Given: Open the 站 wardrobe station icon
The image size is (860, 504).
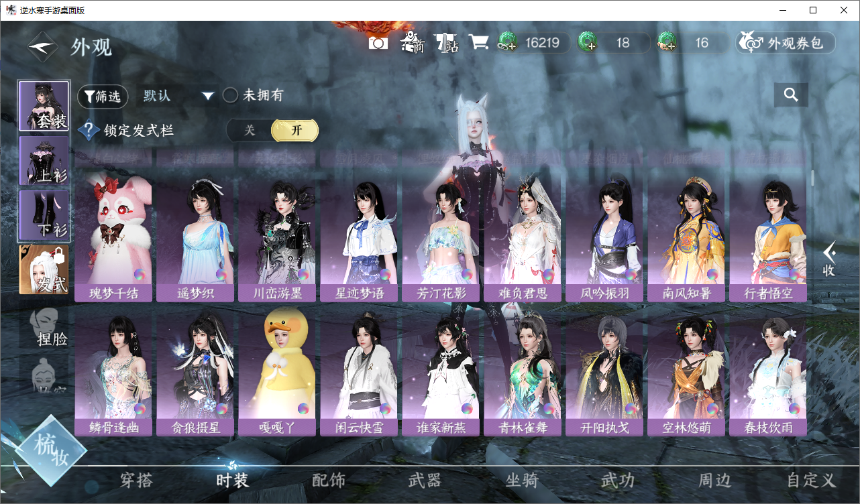Looking at the screenshot, I should tap(445, 43).
